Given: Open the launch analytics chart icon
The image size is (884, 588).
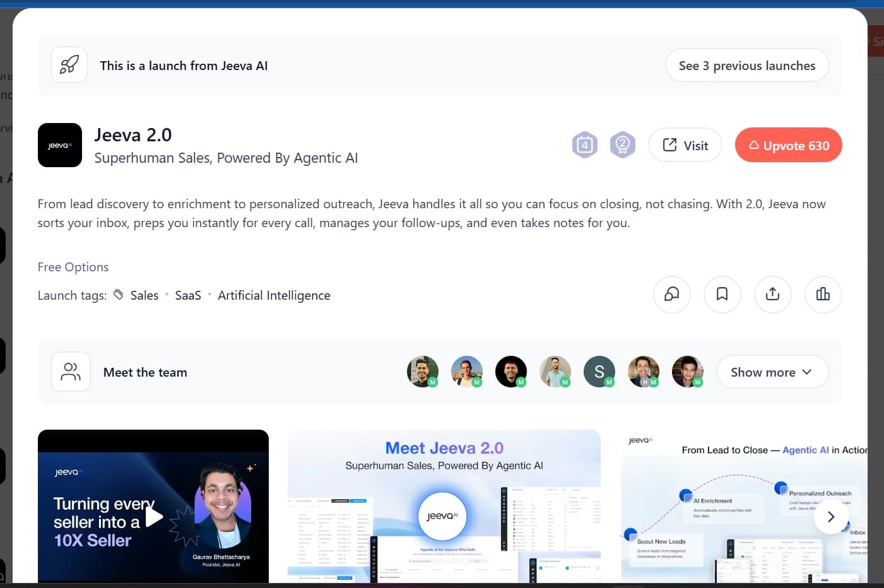Looking at the screenshot, I should pyautogui.click(x=823, y=295).
